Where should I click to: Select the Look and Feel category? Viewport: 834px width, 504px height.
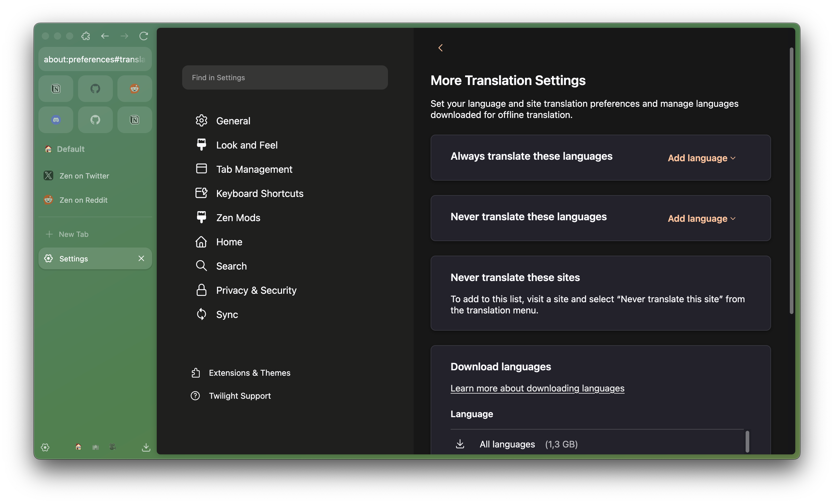point(246,145)
